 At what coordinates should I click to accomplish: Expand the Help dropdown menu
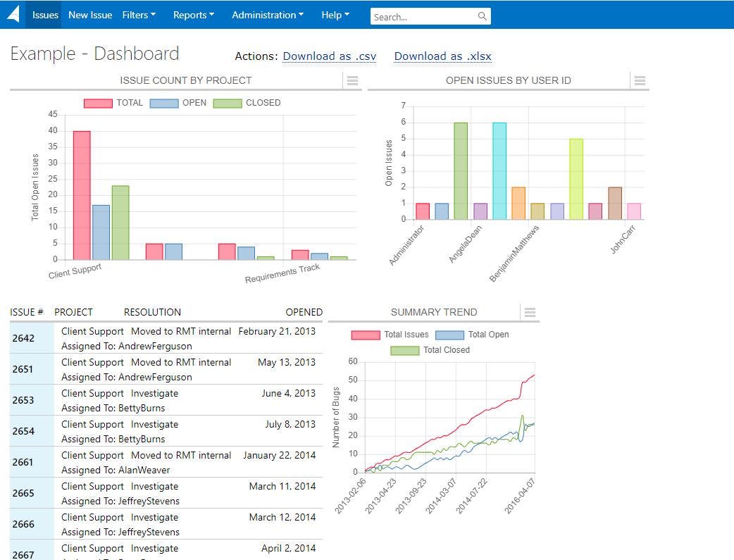pos(335,15)
